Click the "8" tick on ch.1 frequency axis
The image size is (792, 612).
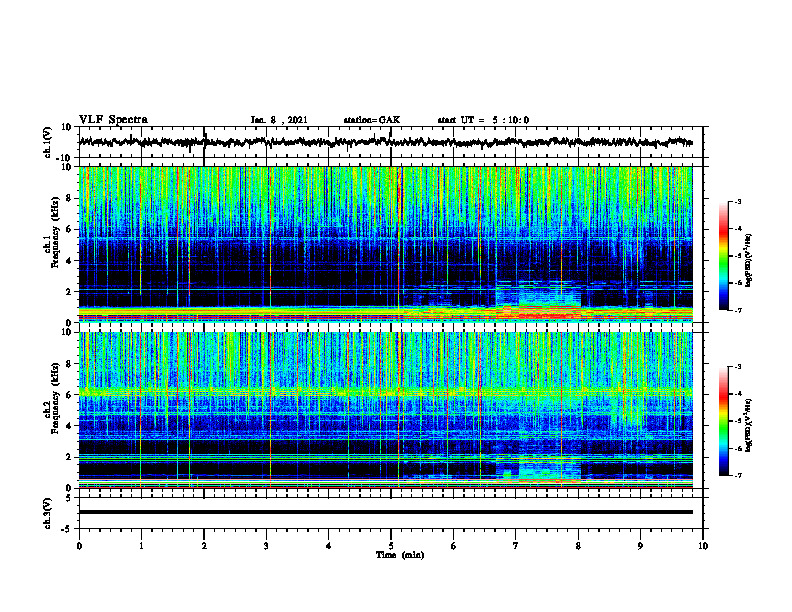[x=69, y=198]
